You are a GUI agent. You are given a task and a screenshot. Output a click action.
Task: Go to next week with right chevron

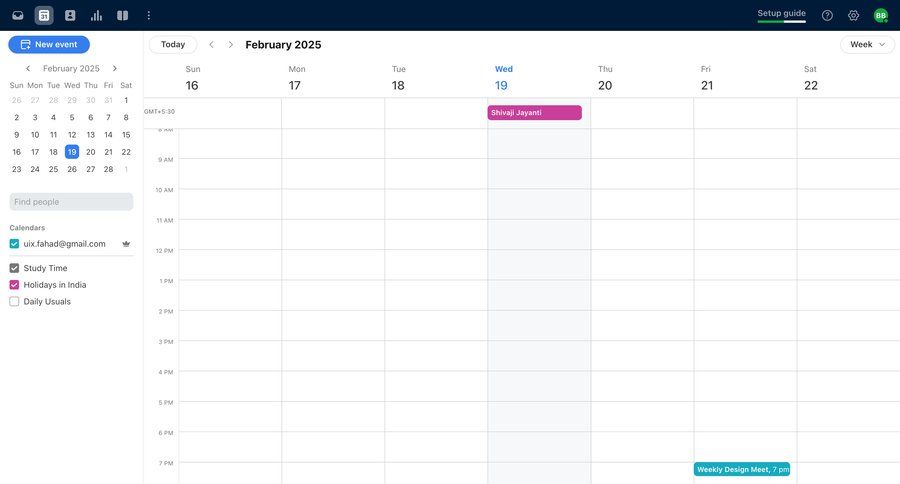[x=230, y=45]
